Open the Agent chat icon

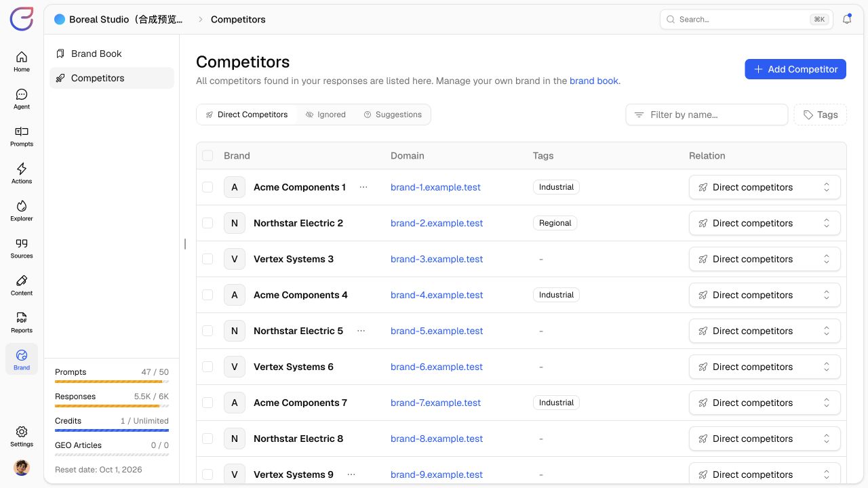coord(22,98)
